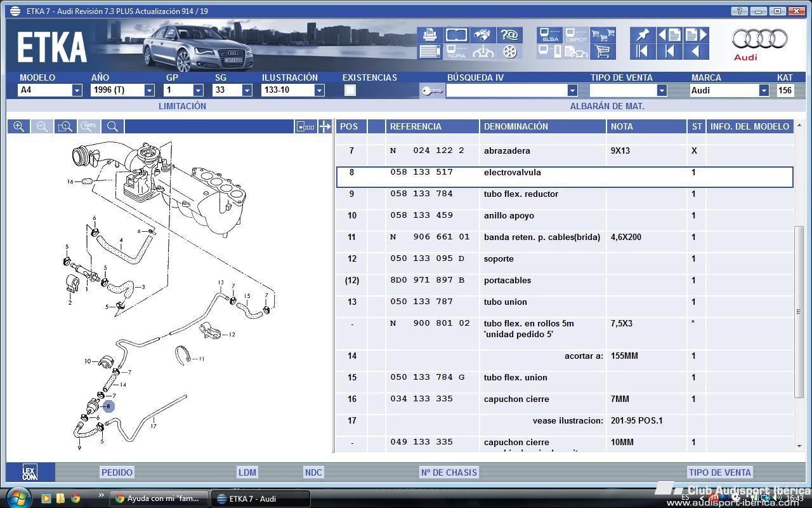812x508 pixels.
Task: Click the LEX COM icon
Action: pos(30,472)
